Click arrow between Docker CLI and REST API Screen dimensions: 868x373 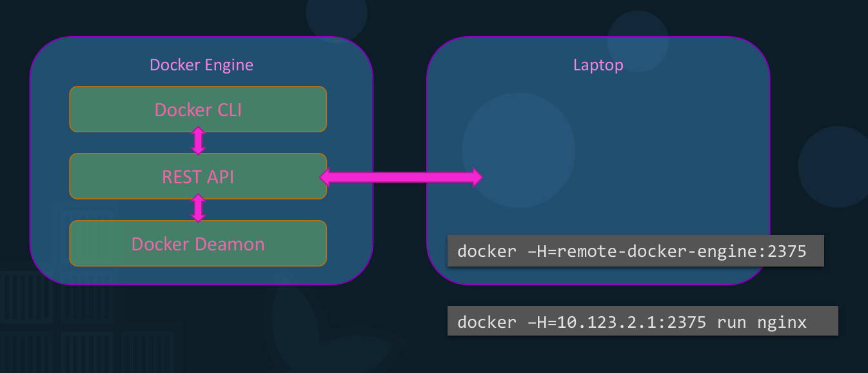click(198, 141)
